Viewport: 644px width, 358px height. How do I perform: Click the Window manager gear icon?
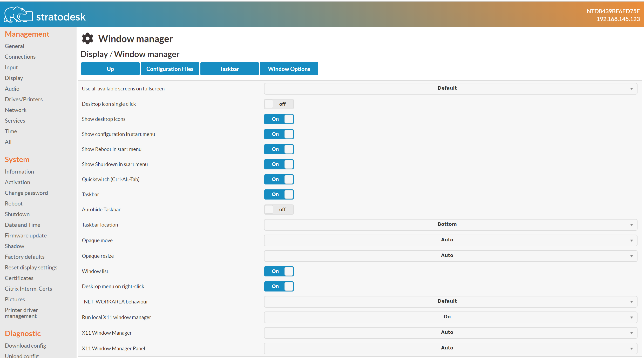[x=87, y=38]
